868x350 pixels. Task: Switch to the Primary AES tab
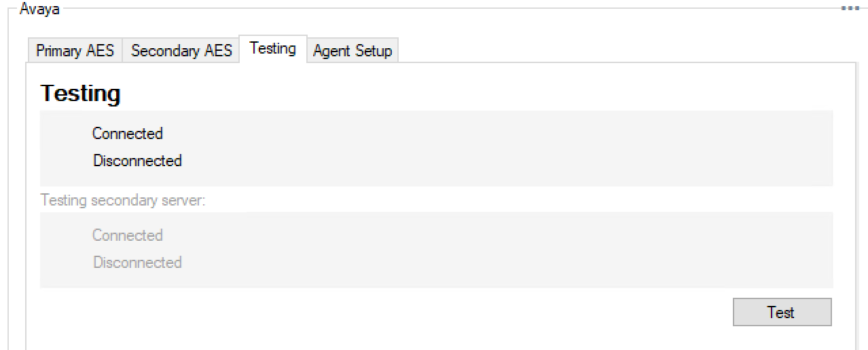pos(75,51)
